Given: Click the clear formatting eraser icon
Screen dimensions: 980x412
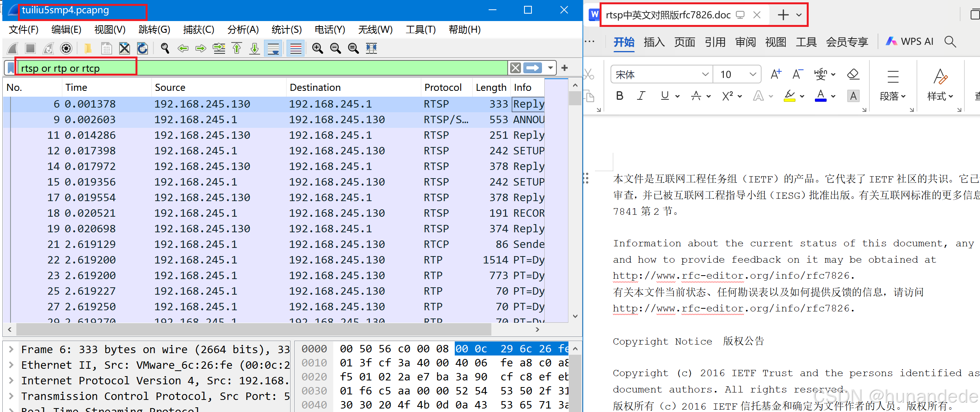Looking at the screenshot, I should [853, 74].
